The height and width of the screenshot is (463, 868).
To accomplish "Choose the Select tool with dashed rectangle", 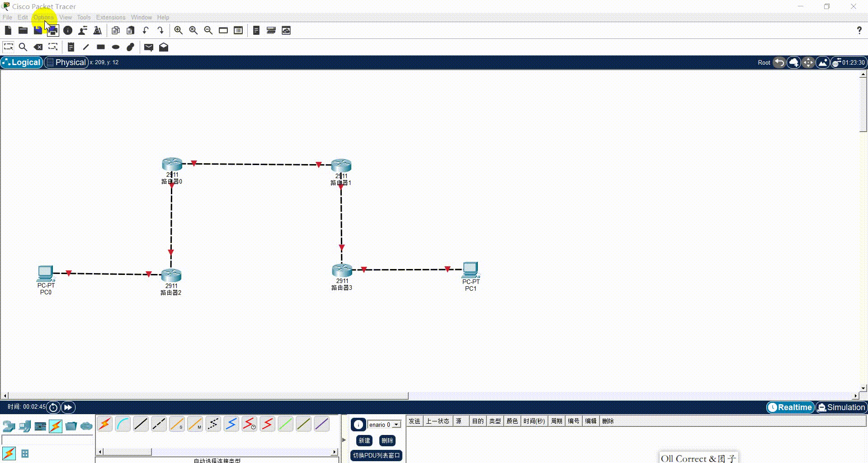I will coord(8,47).
